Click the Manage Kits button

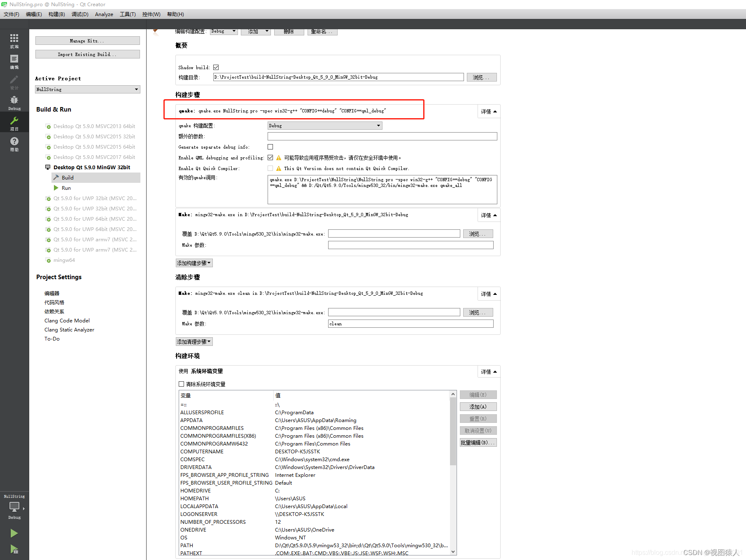(87, 40)
